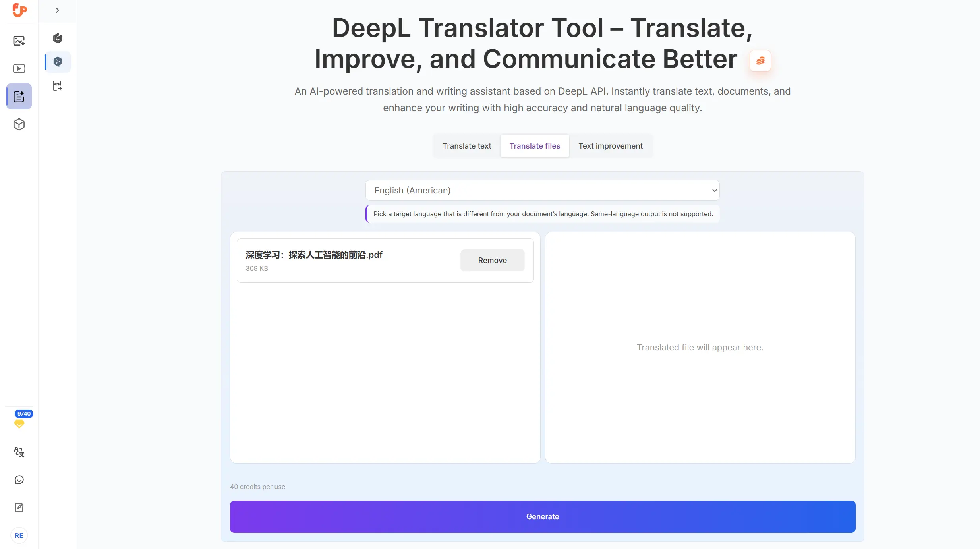
Task: Open the feedback pen icon
Action: 19,507
